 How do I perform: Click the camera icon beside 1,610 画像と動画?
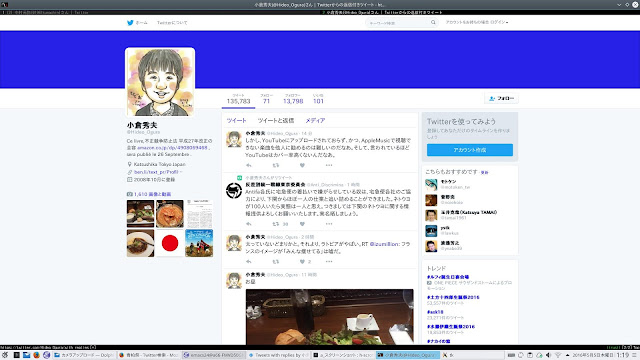coord(129,194)
